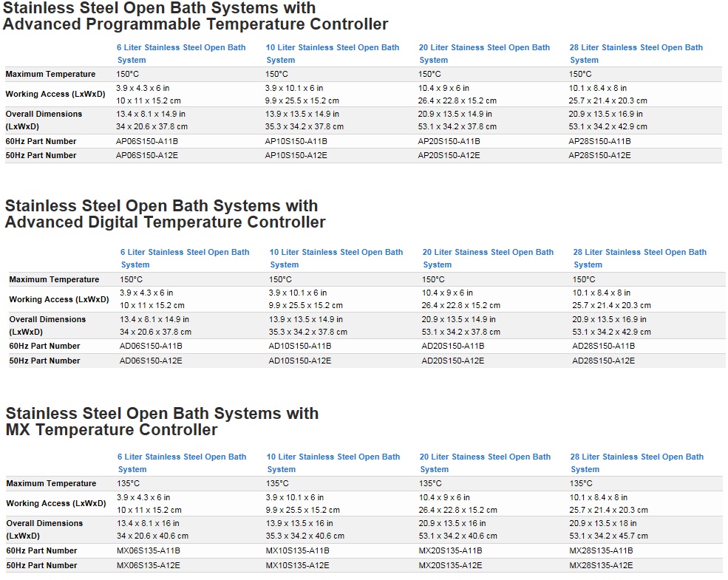Select part number AP20S150-A11B
Screen dimensions: 728x580
pyautogui.click(x=449, y=142)
